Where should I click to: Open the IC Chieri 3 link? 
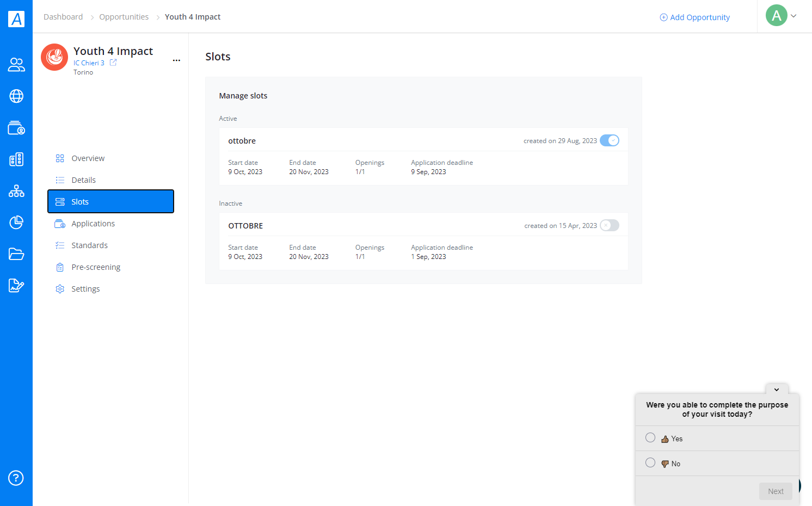[89, 63]
